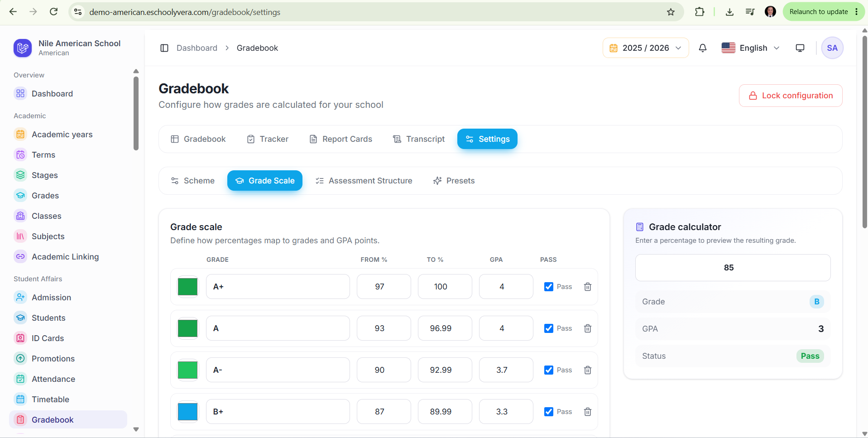Uncheck Pass for grade A-

click(549, 370)
